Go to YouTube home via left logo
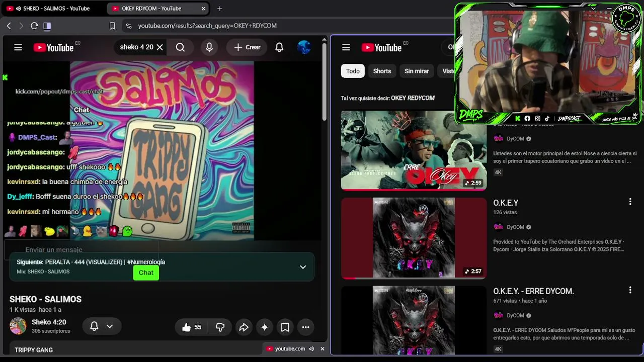The height and width of the screenshot is (362, 644). tap(54, 47)
